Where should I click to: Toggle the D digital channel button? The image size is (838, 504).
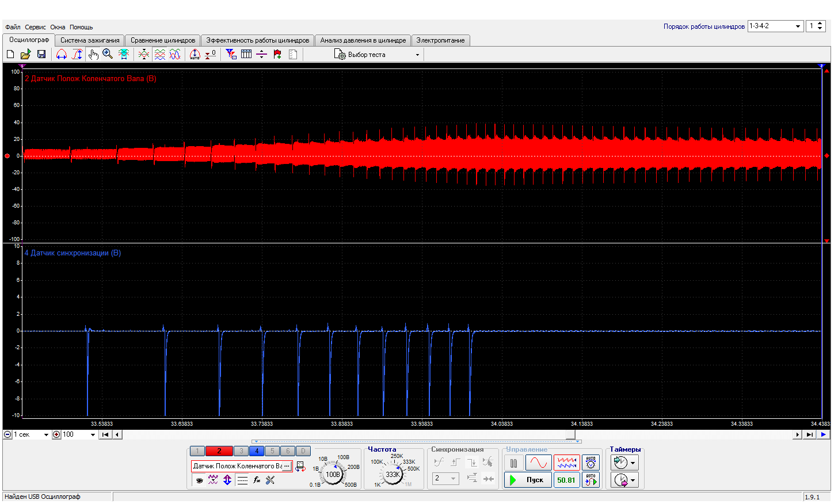tap(303, 451)
